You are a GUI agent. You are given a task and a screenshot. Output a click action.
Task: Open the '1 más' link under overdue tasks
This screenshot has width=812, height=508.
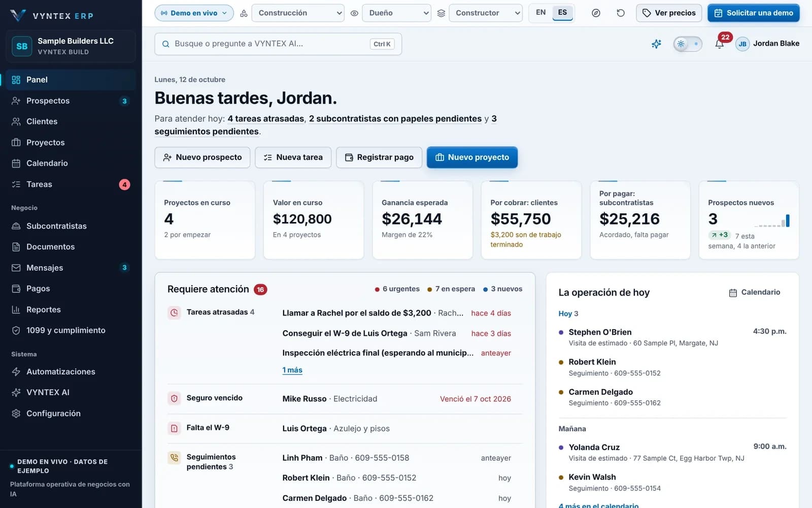pos(292,370)
